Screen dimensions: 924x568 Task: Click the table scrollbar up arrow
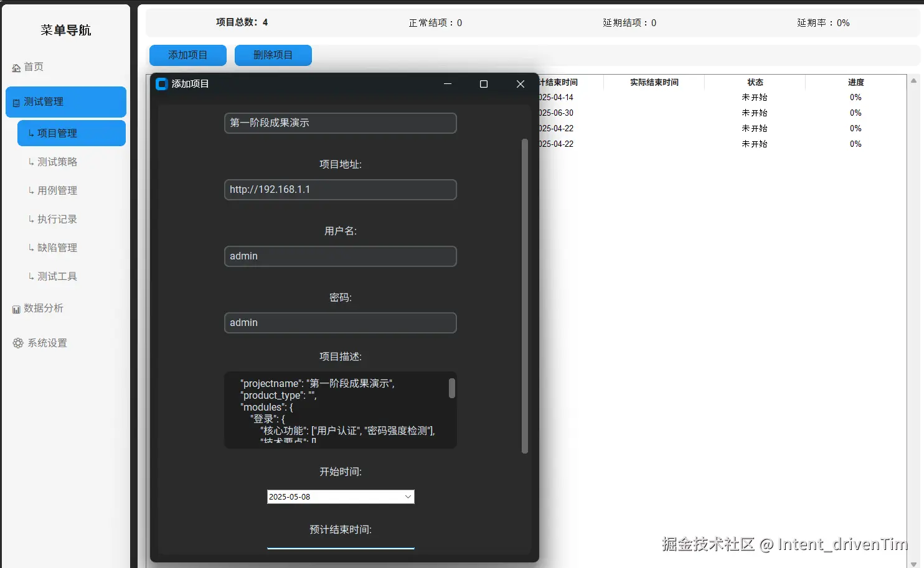click(x=914, y=81)
